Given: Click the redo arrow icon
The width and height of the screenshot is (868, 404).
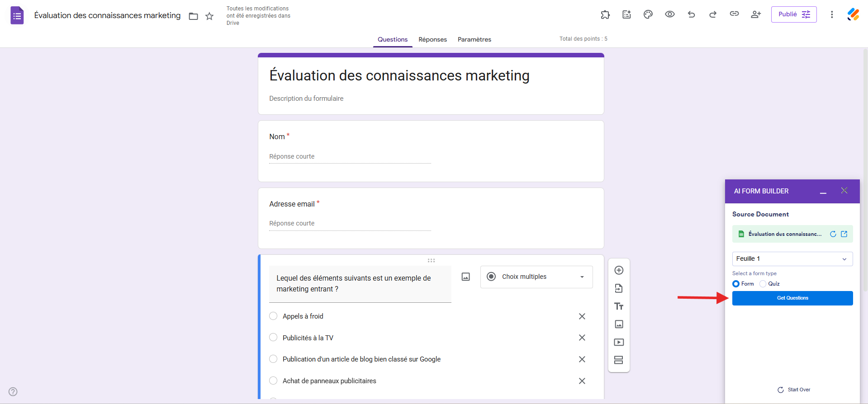Looking at the screenshot, I should pyautogui.click(x=713, y=14).
